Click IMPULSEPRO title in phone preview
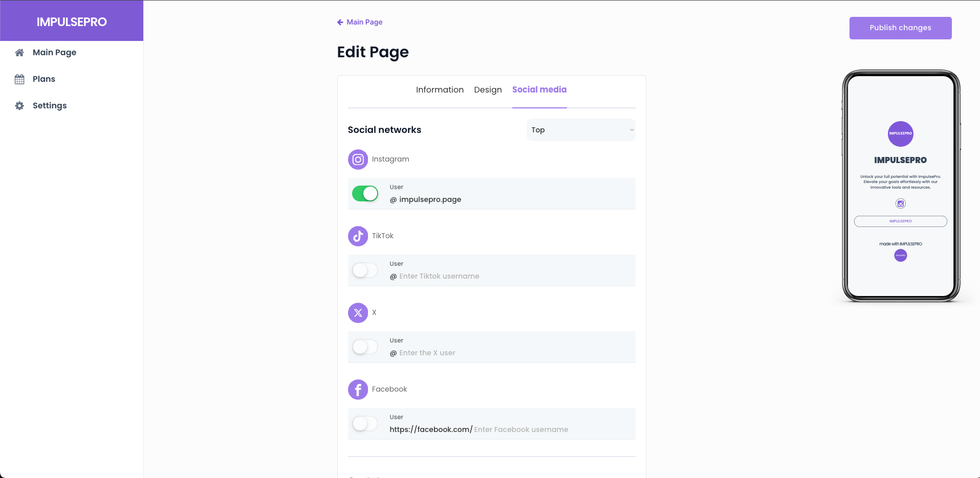 (x=901, y=160)
